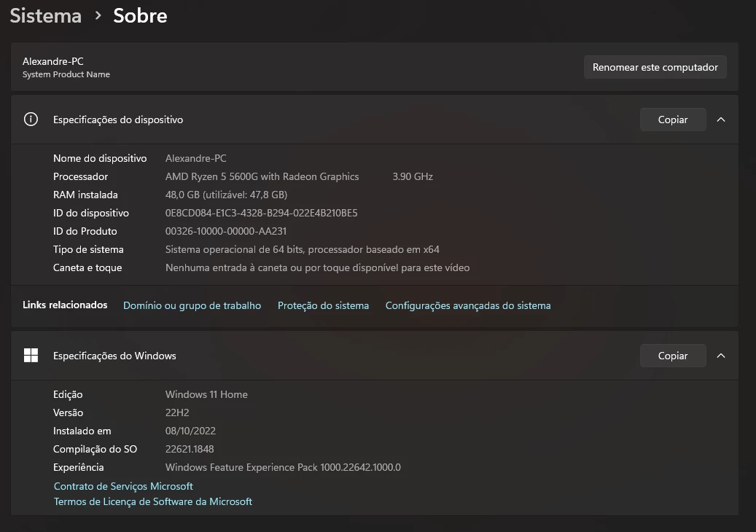Select AMD Ryzen 5 5600G with Radeon Graphics text
This screenshot has height=532, width=756.
point(262,176)
